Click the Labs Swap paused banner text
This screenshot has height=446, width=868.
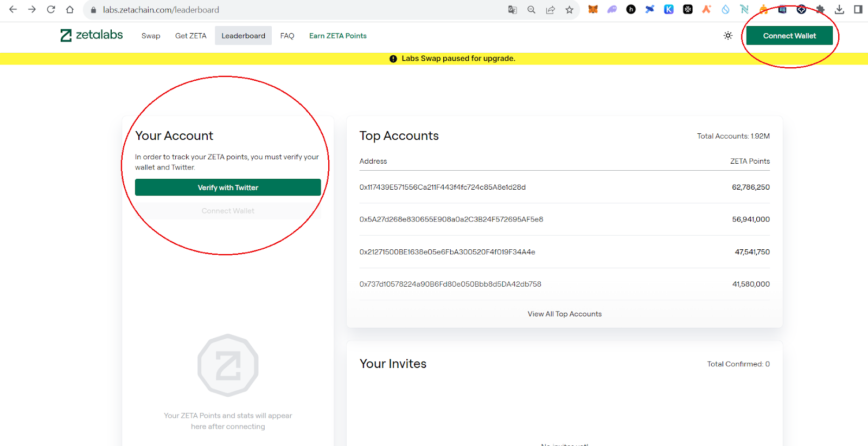coord(458,59)
